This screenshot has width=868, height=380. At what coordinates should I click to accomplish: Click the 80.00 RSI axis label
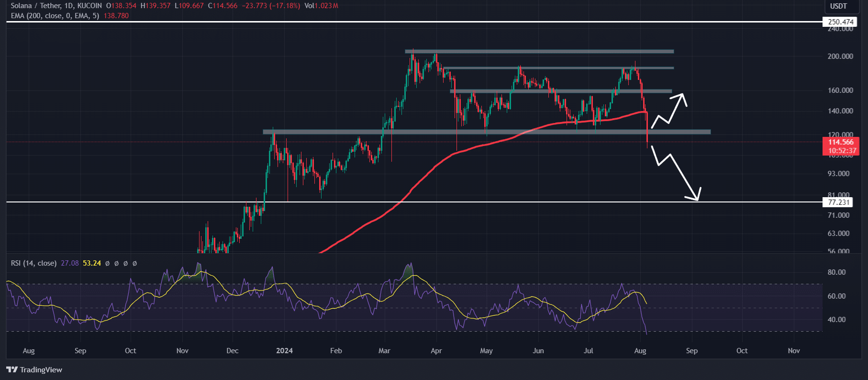[837, 272]
